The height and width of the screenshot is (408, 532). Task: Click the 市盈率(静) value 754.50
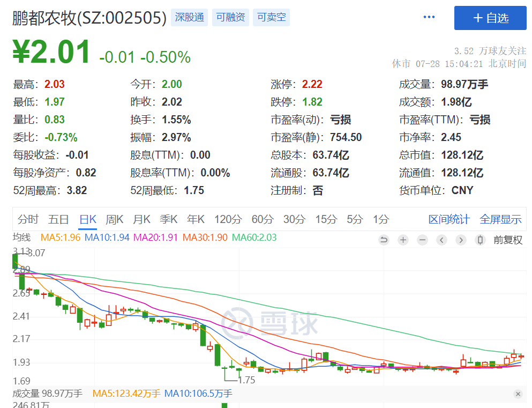click(x=346, y=137)
